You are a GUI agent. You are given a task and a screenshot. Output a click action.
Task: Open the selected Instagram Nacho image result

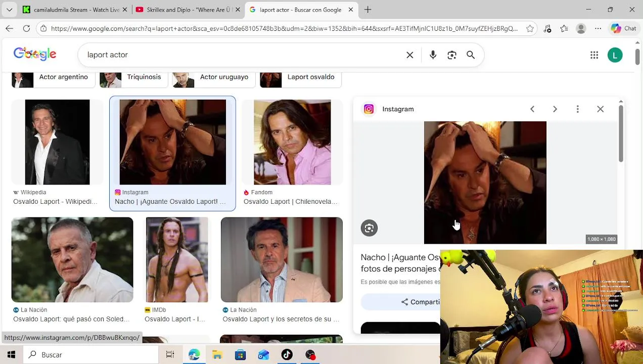(172, 142)
